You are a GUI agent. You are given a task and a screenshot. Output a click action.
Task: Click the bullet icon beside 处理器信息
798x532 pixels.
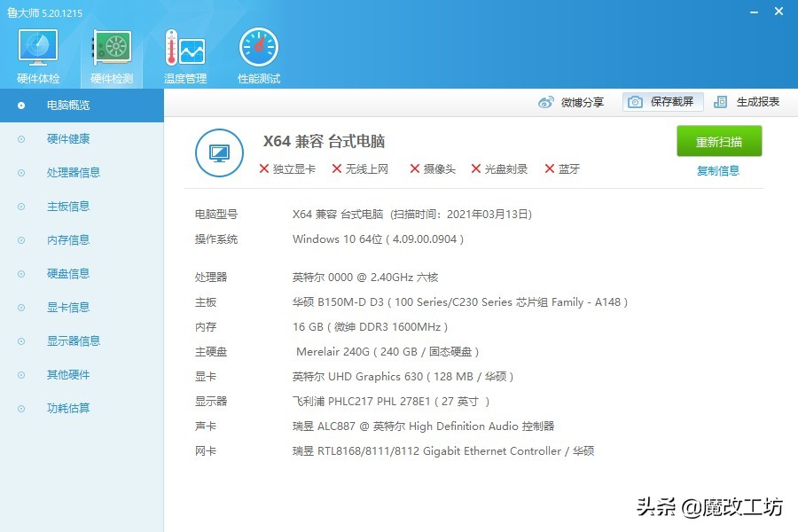[21, 173]
